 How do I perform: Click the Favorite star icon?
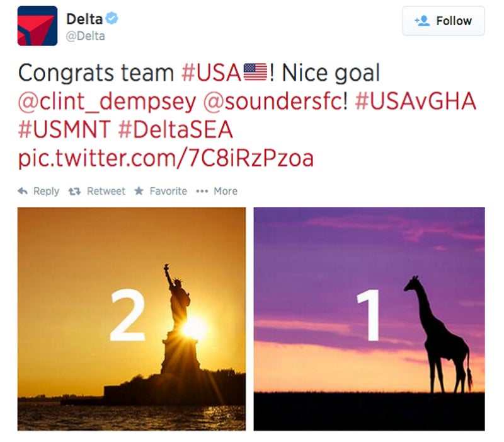pyautogui.click(x=139, y=191)
